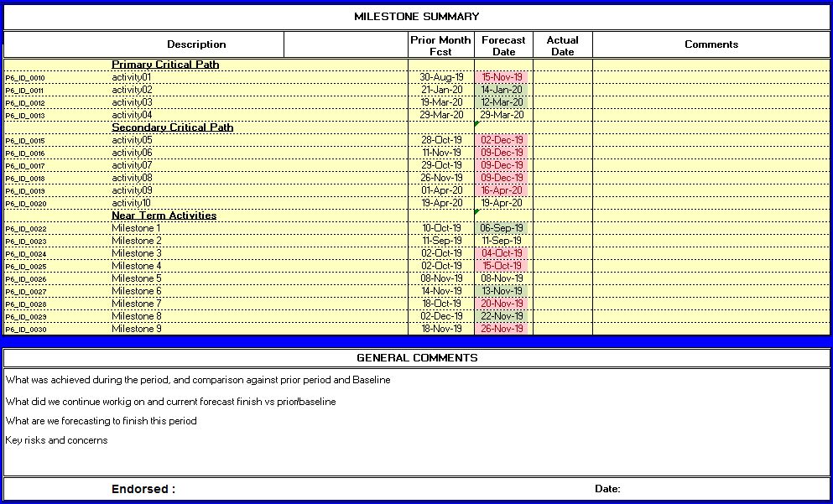The height and width of the screenshot is (504, 833).
Task: Select the Milestone 9 description cell
Action: 137,328
